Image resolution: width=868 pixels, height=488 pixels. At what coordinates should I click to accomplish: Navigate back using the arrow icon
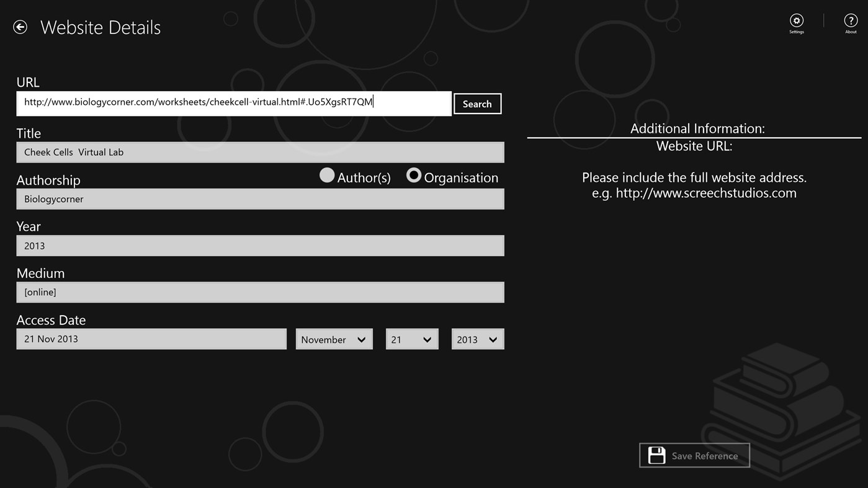20,27
